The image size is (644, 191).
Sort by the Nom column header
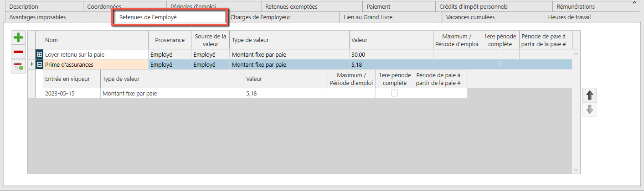coord(96,40)
